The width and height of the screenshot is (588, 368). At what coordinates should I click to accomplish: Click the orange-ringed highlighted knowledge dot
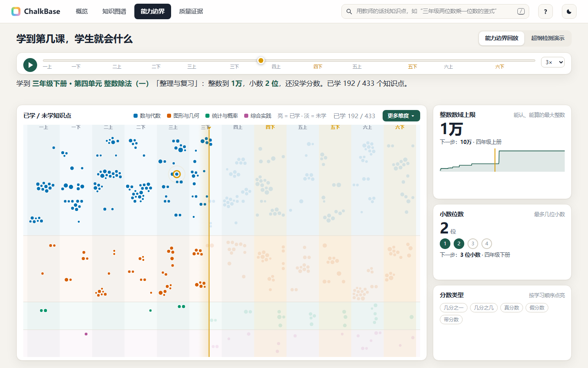(x=177, y=174)
